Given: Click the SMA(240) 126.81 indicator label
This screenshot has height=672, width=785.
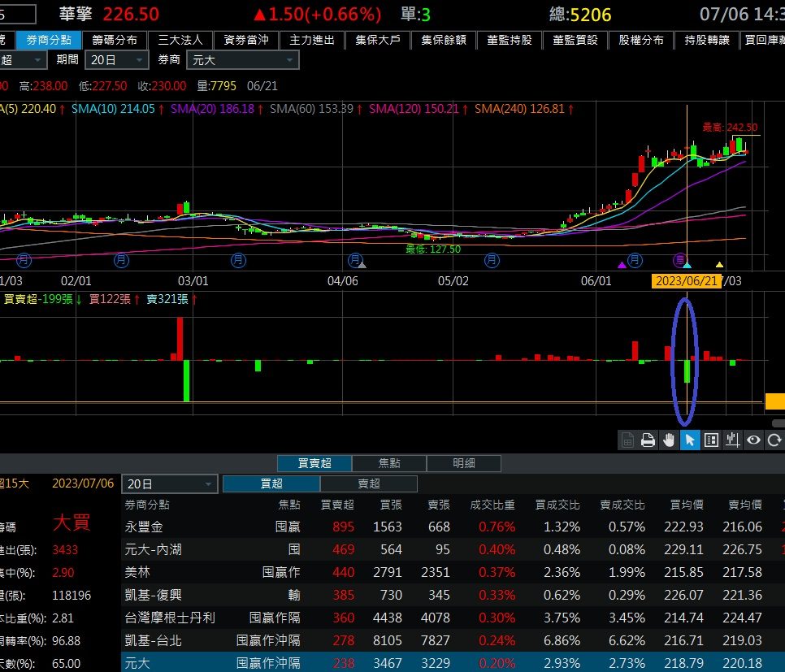Looking at the screenshot, I should (519, 109).
